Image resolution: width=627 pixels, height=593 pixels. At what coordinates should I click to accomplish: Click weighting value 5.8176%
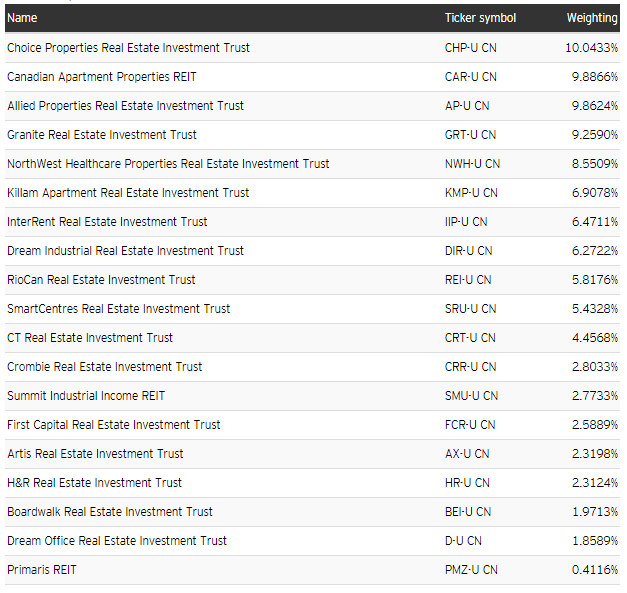click(595, 280)
